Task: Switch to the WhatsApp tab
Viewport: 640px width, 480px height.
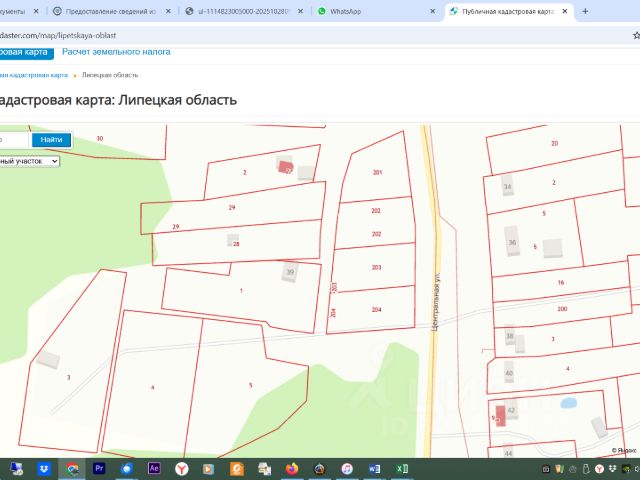Action: pos(375,11)
